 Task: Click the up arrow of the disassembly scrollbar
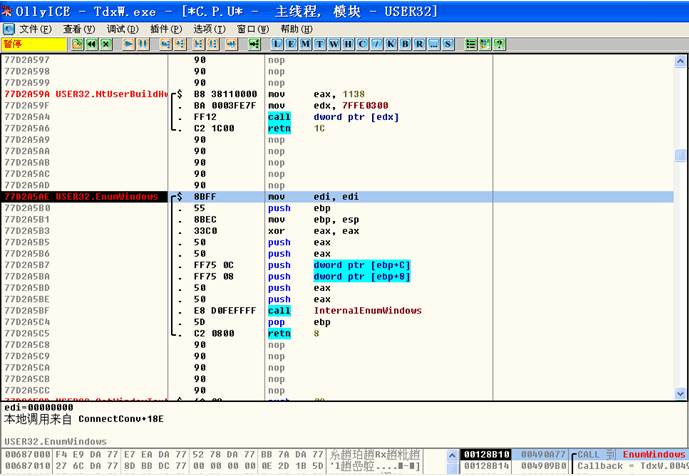pyautogui.click(x=680, y=61)
